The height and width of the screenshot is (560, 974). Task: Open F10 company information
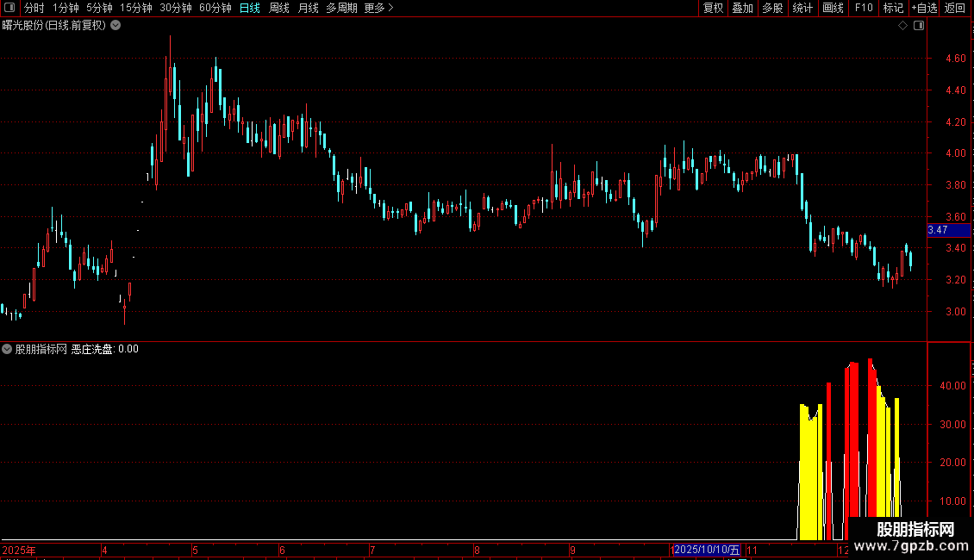tap(864, 8)
